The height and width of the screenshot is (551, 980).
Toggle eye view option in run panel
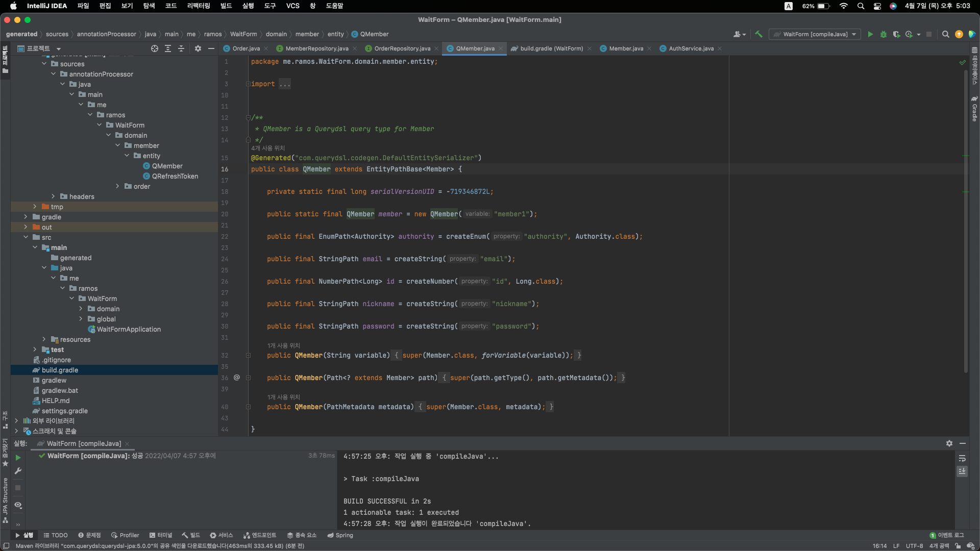[18, 505]
